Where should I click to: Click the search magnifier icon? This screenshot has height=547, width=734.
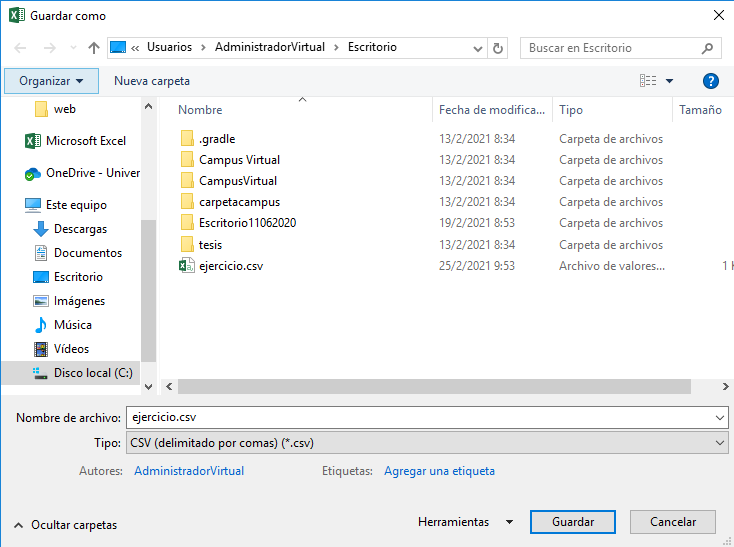pyautogui.click(x=707, y=48)
